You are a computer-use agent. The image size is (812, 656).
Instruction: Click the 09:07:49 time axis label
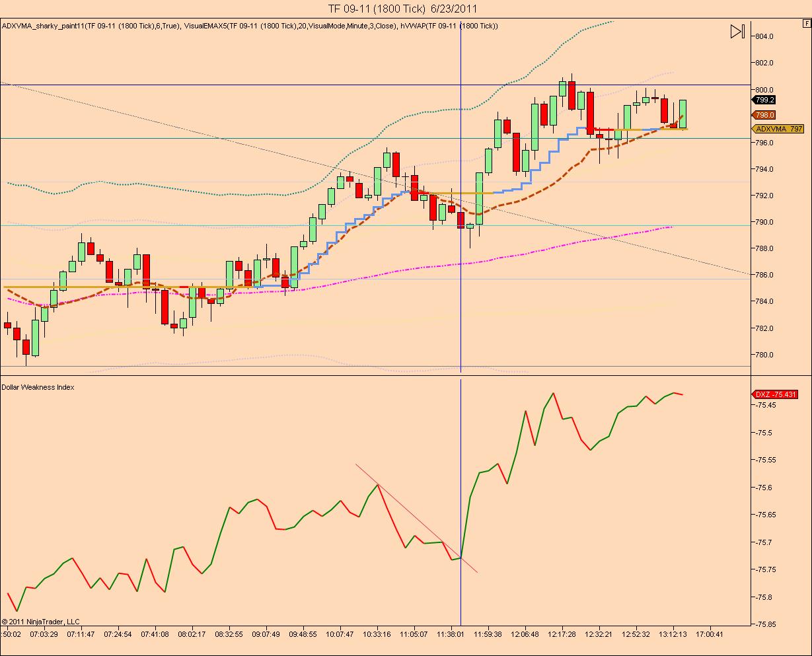[266, 634]
